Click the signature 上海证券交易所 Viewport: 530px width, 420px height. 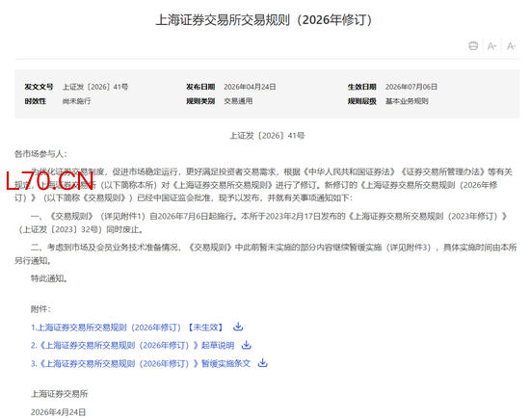[60, 394]
